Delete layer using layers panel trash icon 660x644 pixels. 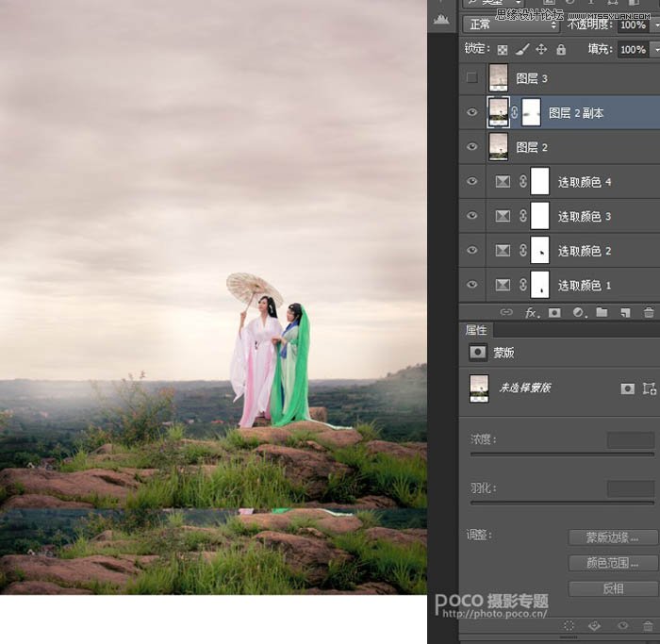point(648,312)
